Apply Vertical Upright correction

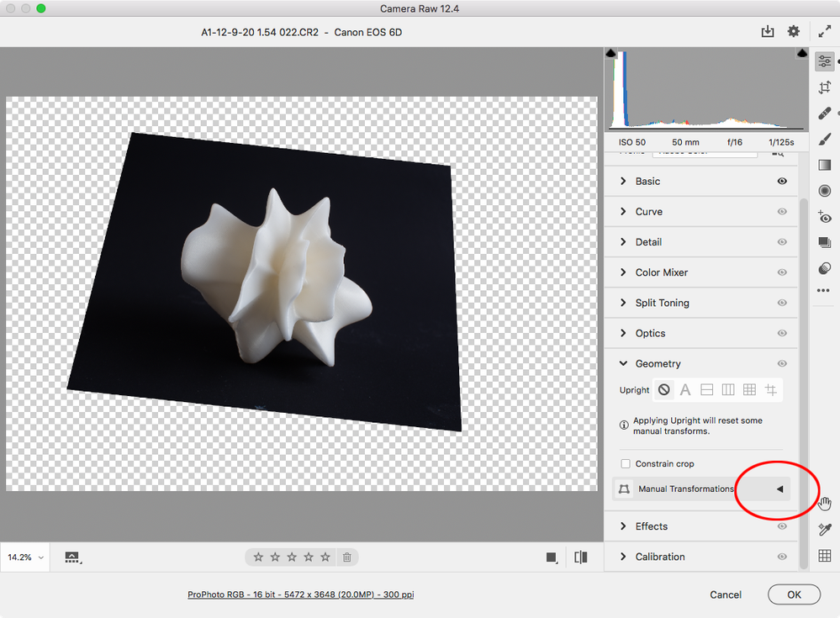click(x=728, y=390)
